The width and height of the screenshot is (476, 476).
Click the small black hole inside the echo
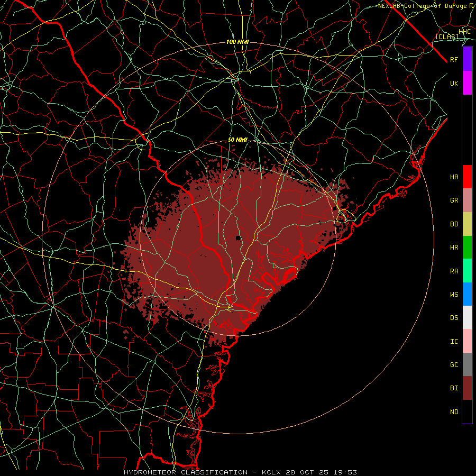[x=239, y=237]
